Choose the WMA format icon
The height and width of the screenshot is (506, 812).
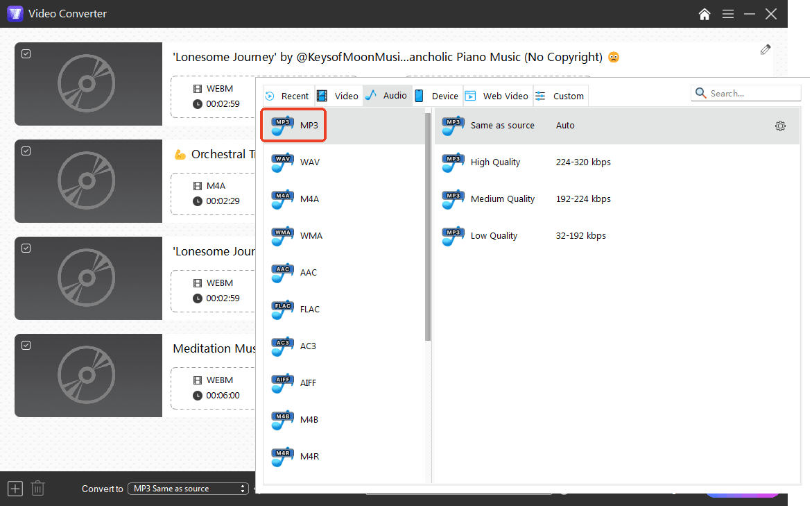coord(282,237)
